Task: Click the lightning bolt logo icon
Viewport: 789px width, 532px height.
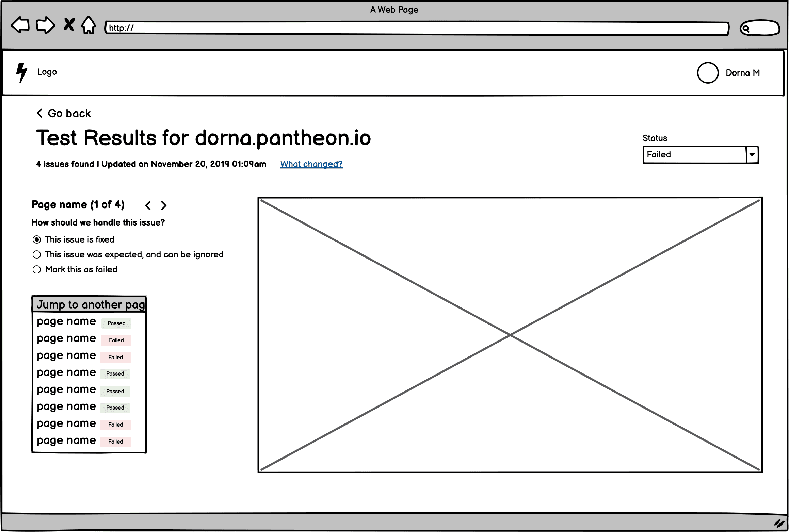Action: click(x=21, y=73)
